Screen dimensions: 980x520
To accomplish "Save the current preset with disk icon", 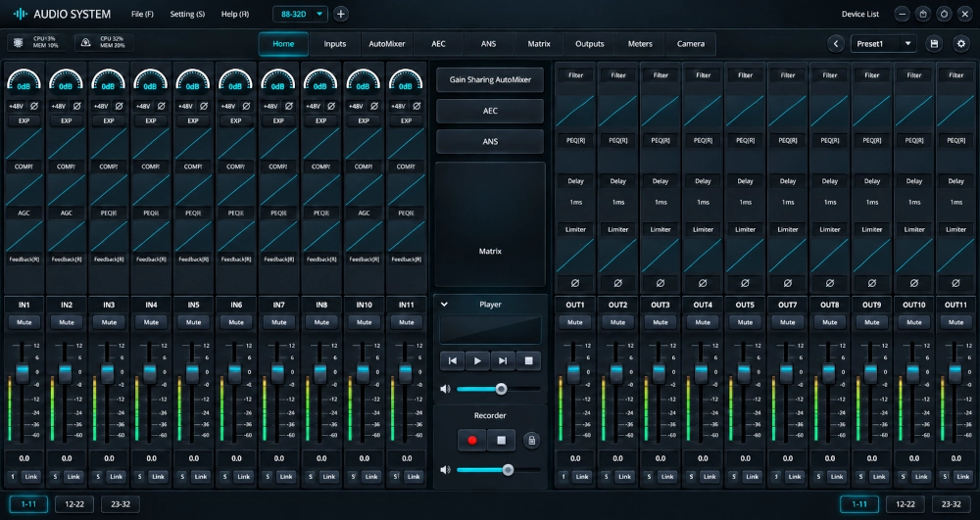I will click(x=934, y=44).
